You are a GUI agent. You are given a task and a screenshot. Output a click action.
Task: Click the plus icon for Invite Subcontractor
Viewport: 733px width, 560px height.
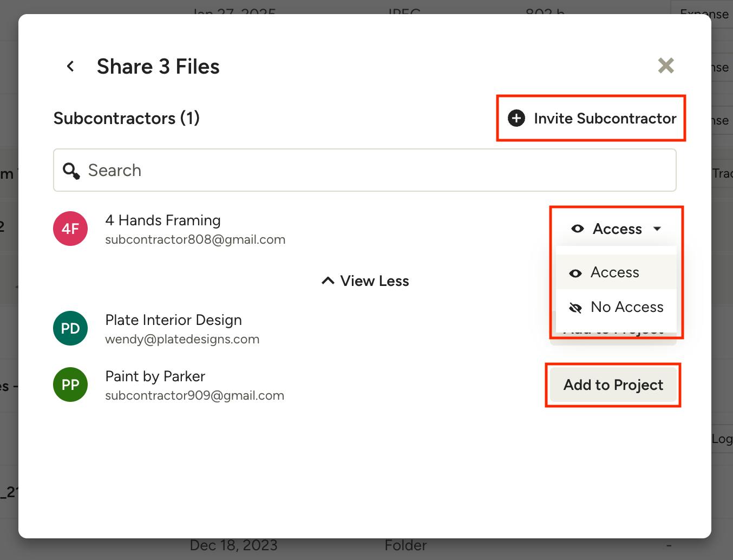(516, 118)
